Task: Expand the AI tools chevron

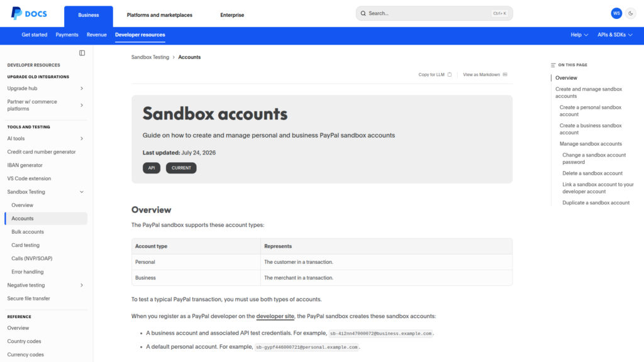Action: (82, 139)
